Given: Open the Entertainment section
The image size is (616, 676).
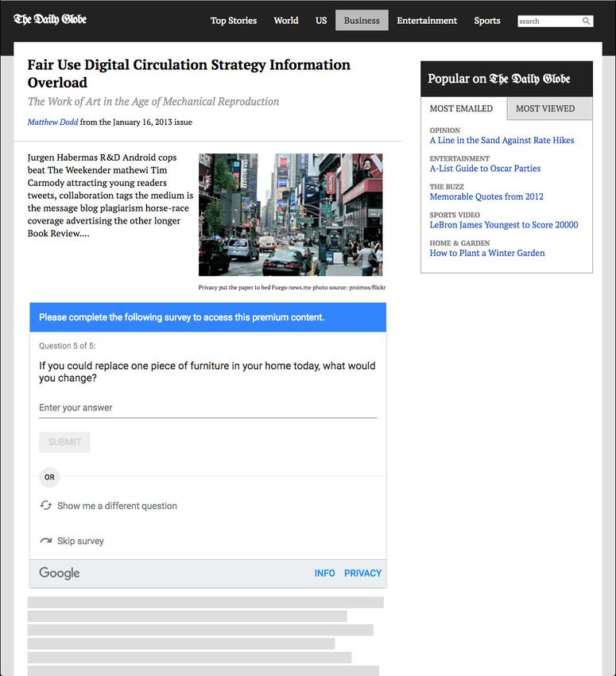Looking at the screenshot, I should [427, 20].
